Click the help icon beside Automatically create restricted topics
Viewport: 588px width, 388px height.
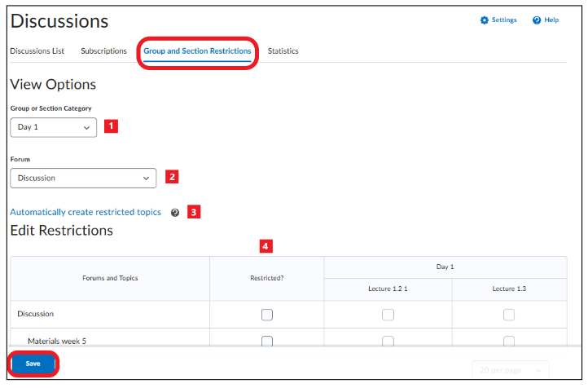pyautogui.click(x=175, y=213)
